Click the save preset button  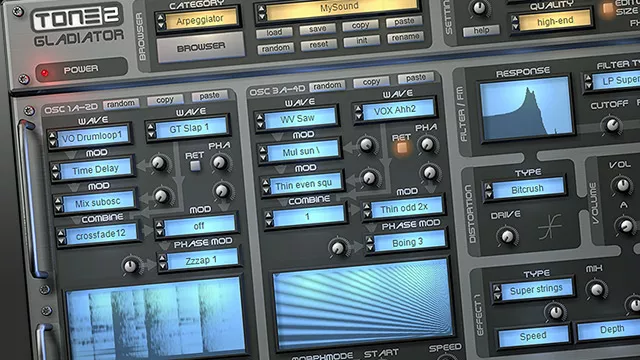(317, 29)
